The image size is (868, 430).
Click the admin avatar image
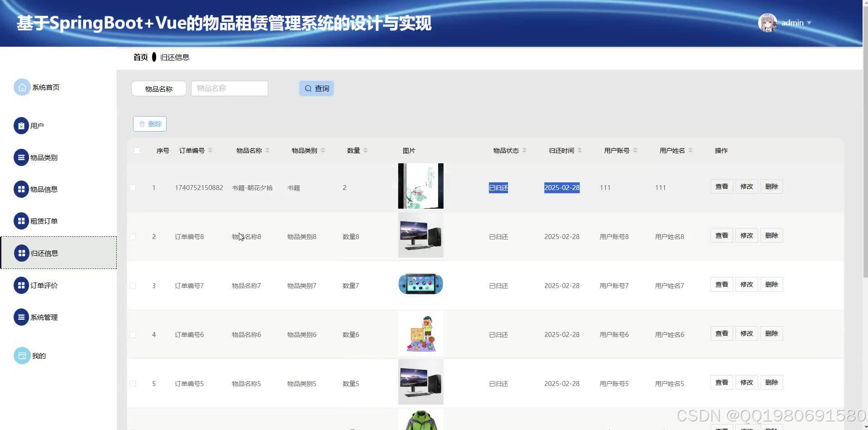click(x=767, y=22)
